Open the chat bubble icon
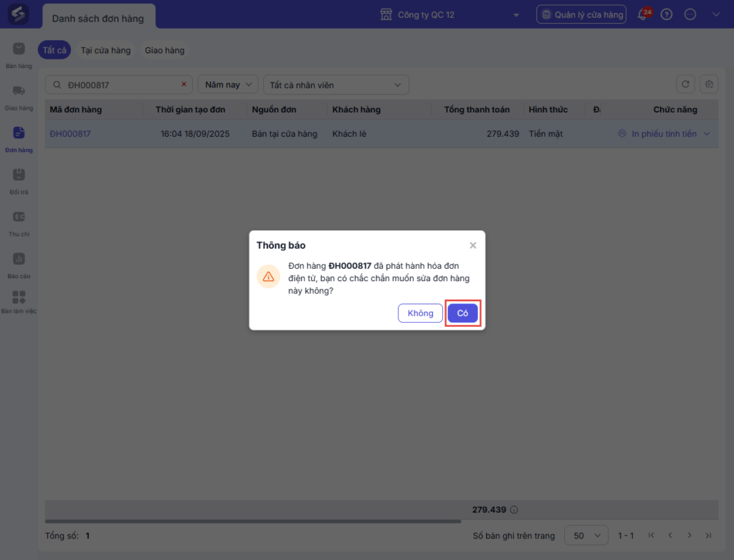Viewport: 734px width, 560px height. pyautogui.click(x=690, y=14)
